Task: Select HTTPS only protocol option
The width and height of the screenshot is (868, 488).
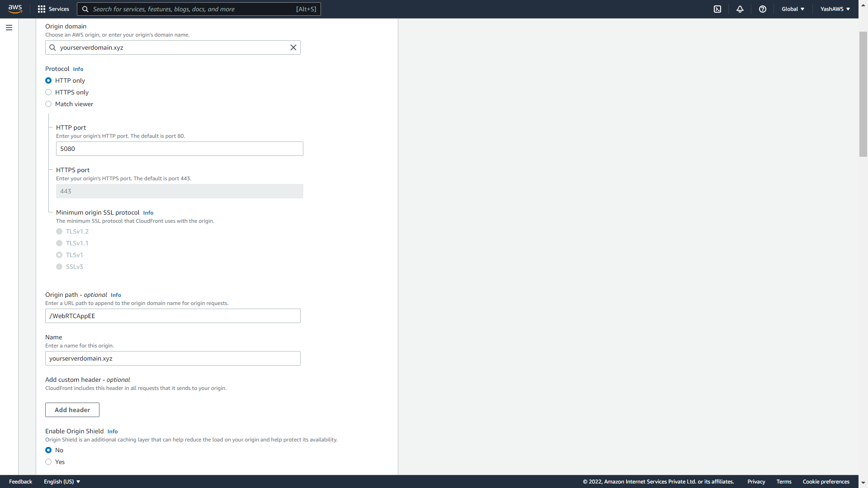Action: click(48, 92)
